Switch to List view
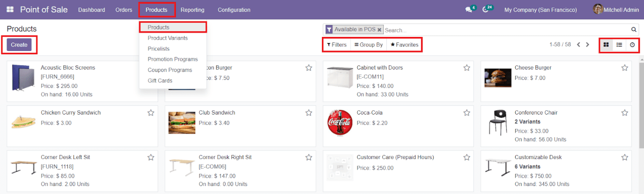The image size is (644, 194). (x=619, y=45)
